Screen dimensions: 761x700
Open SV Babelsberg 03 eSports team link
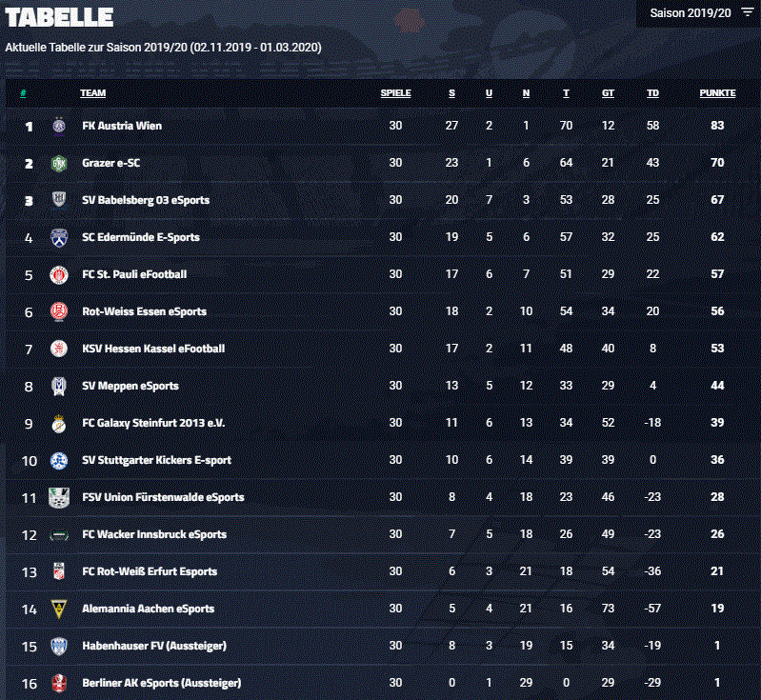[x=146, y=200]
